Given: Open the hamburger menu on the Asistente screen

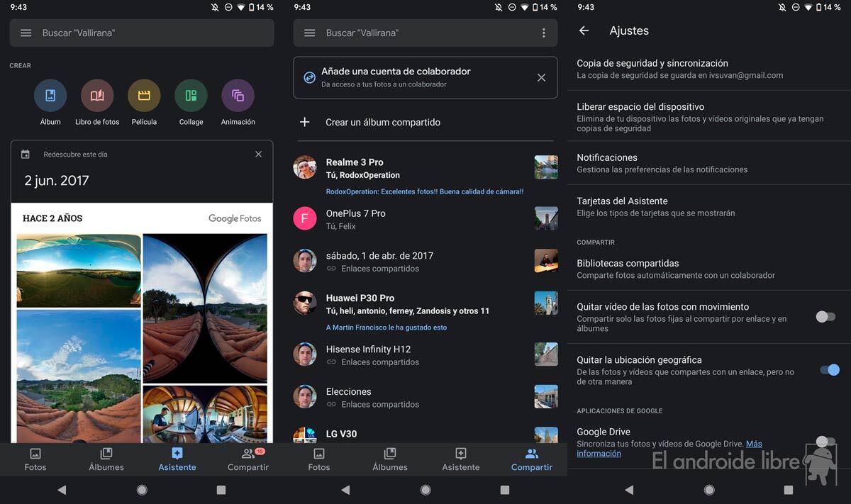Looking at the screenshot, I should (x=26, y=33).
